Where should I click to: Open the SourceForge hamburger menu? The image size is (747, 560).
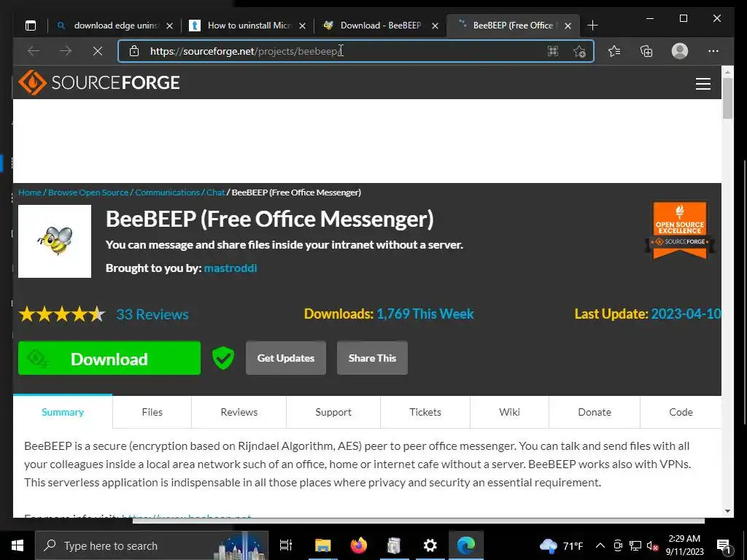(703, 84)
